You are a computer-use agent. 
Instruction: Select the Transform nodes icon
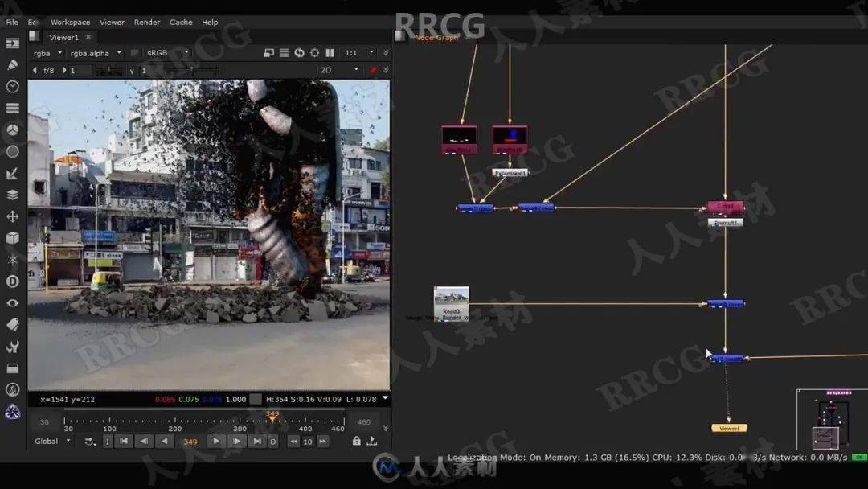pyautogui.click(x=12, y=216)
